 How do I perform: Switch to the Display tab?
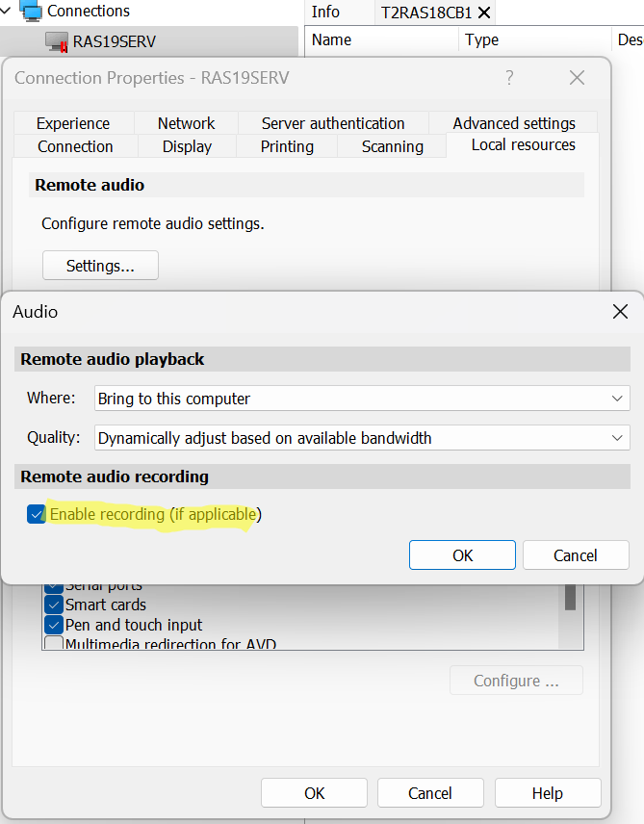point(187,146)
